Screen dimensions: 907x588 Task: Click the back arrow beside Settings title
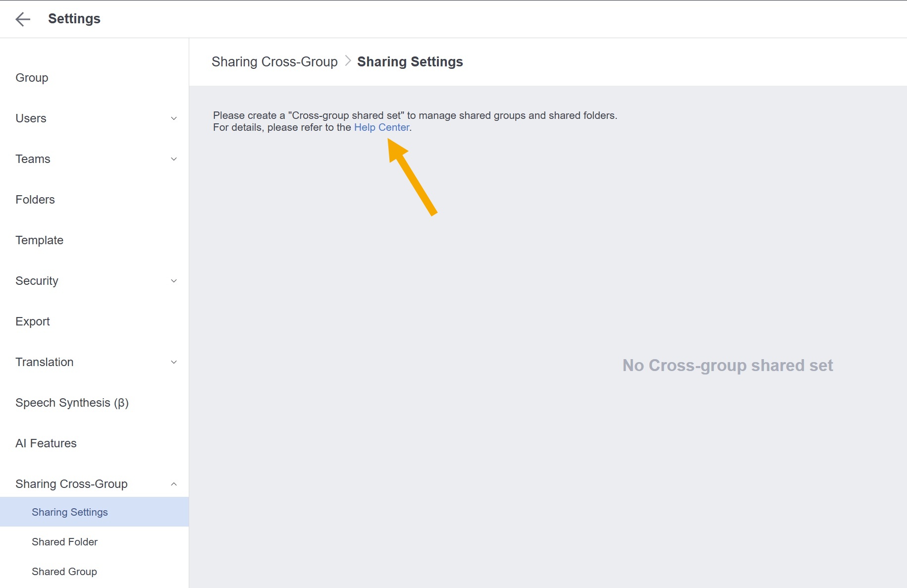click(22, 19)
